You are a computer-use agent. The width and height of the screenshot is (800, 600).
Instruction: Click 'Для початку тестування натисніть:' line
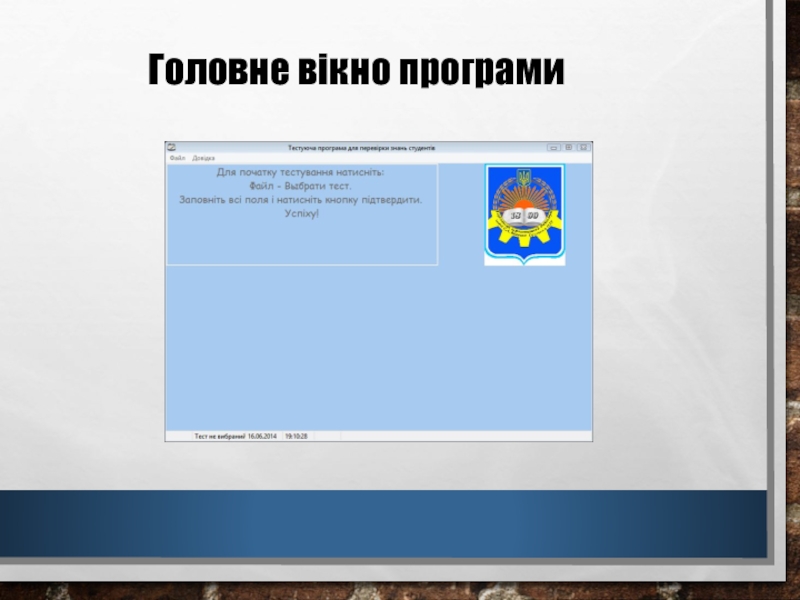click(300, 173)
